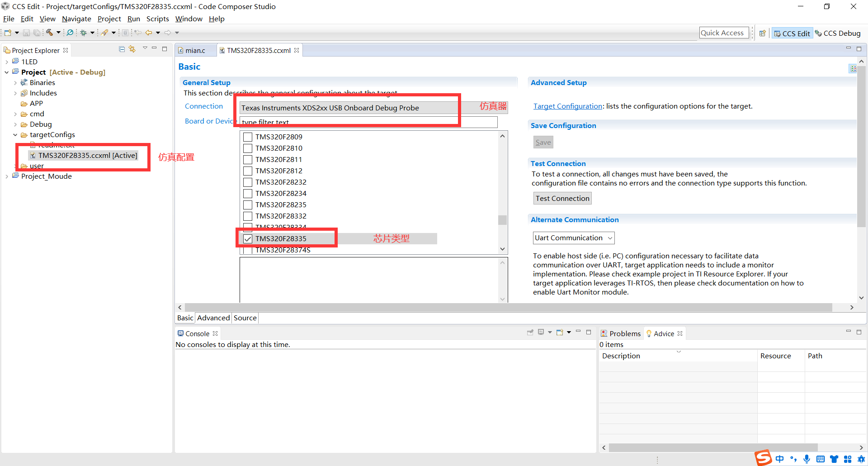Image resolution: width=868 pixels, height=466 pixels.
Task: Click the Sogou S input method logo
Action: (763, 458)
